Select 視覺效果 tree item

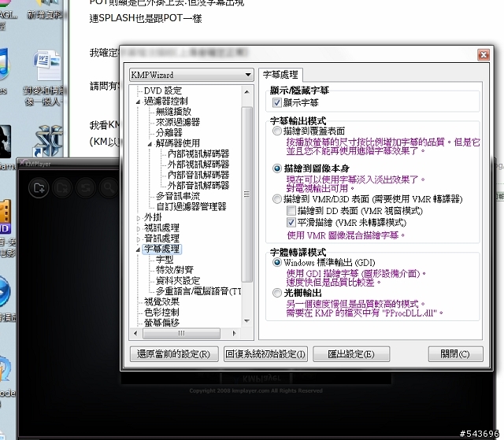coord(161,301)
